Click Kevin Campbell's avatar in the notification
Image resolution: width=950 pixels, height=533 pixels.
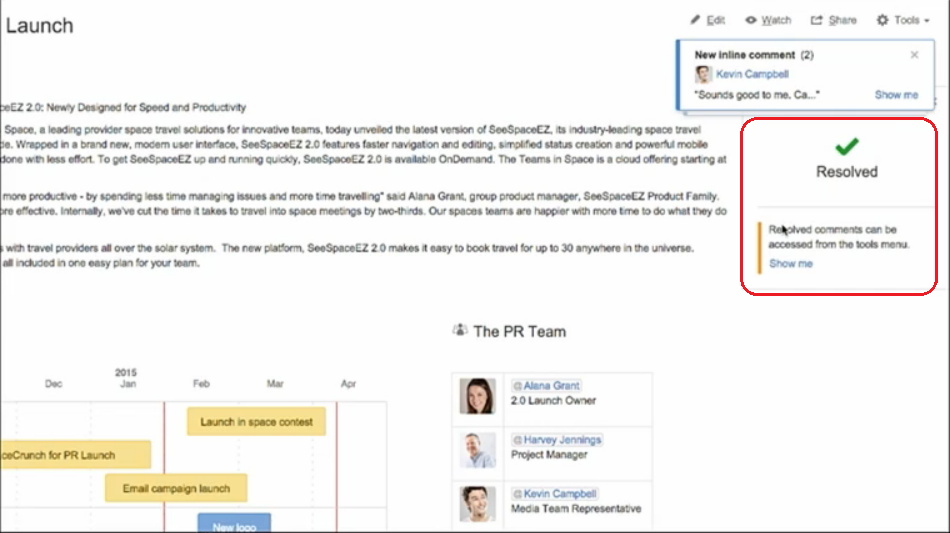[x=703, y=74]
